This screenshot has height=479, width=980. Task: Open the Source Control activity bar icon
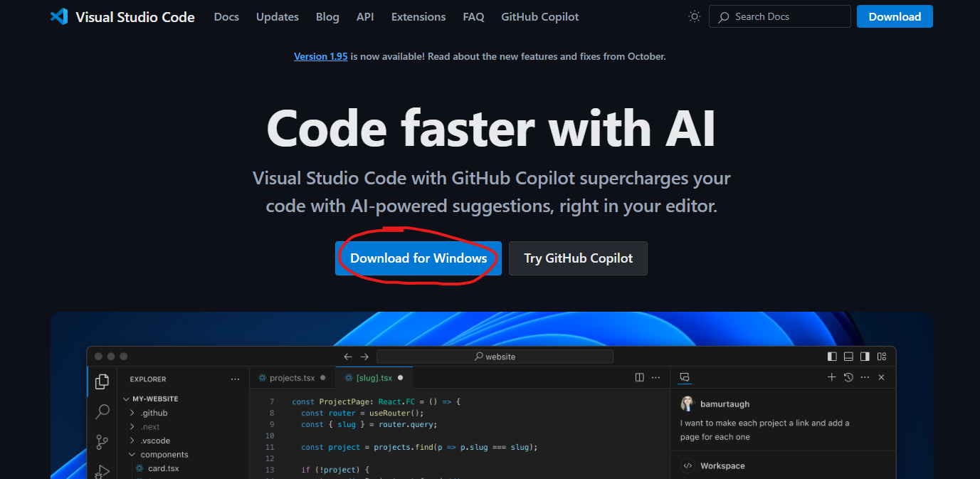[102, 442]
